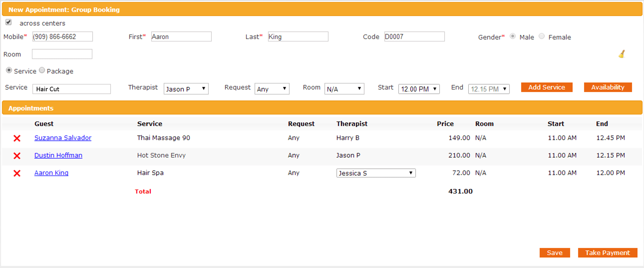Check therapist Availability button

coord(608,87)
